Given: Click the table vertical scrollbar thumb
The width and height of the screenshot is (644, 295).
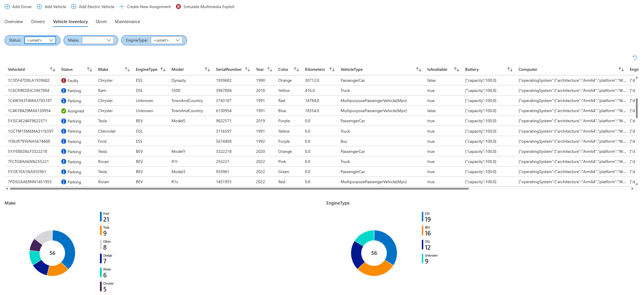Looking at the screenshot, I should 637,108.
